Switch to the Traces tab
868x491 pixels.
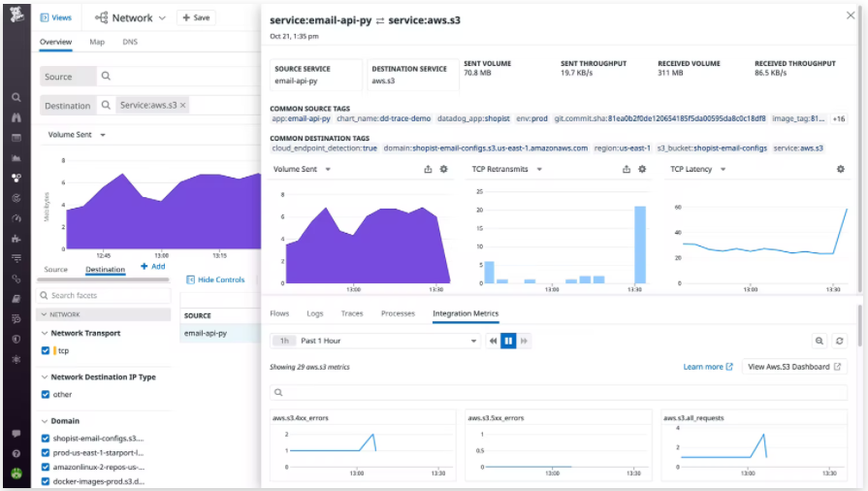352,313
